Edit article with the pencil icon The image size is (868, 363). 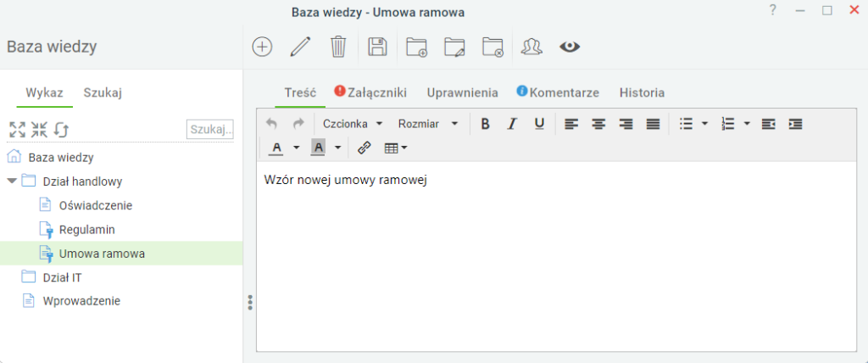pos(300,47)
